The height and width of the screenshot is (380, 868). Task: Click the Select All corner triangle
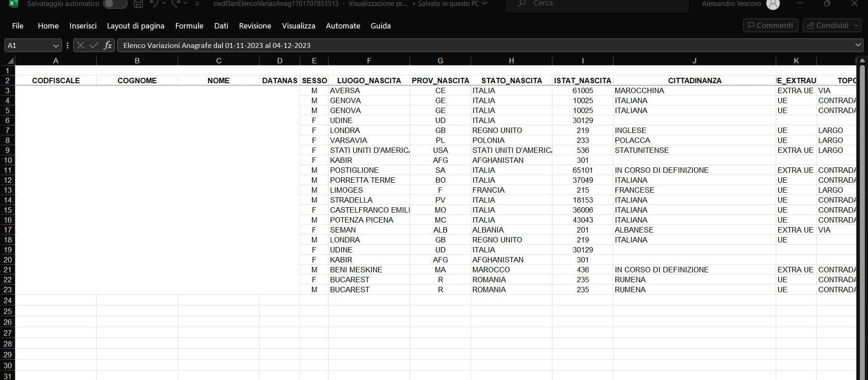pos(10,61)
